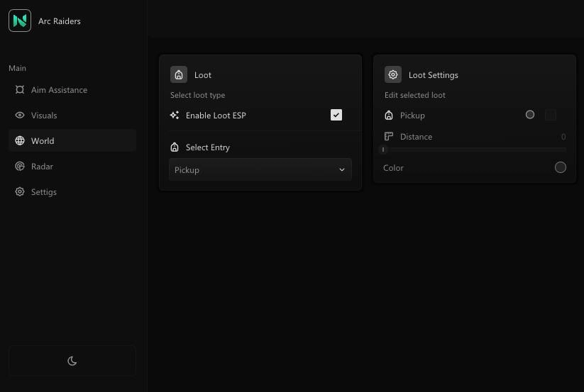Screen dimensions: 584x392
Task: Open the Radar page from the sidebar
Action: [43, 167]
